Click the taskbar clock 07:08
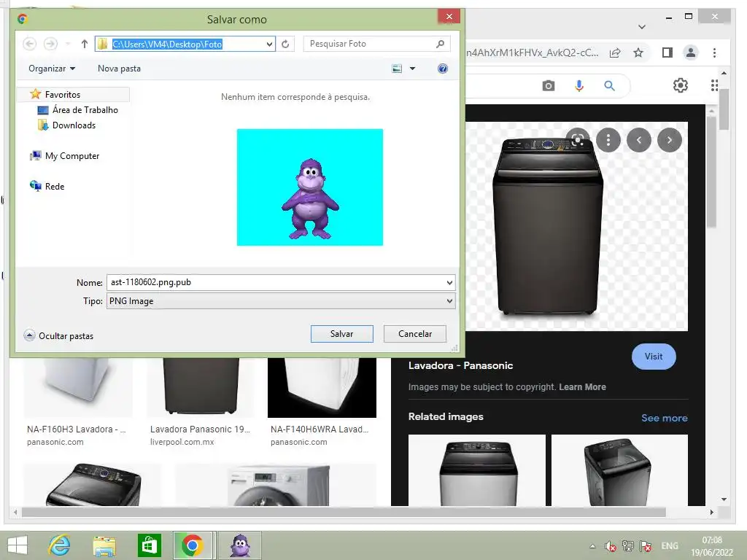This screenshot has height=560, width=747. click(712, 540)
